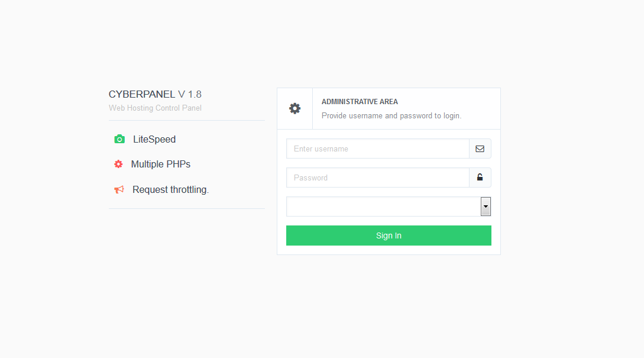644x358 pixels.
Task: Click the green Sign In button
Action: pos(389,236)
